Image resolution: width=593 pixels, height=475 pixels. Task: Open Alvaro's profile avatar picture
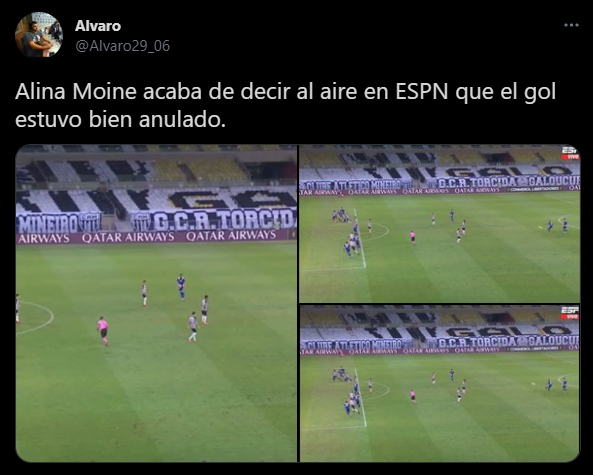(39, 34)
